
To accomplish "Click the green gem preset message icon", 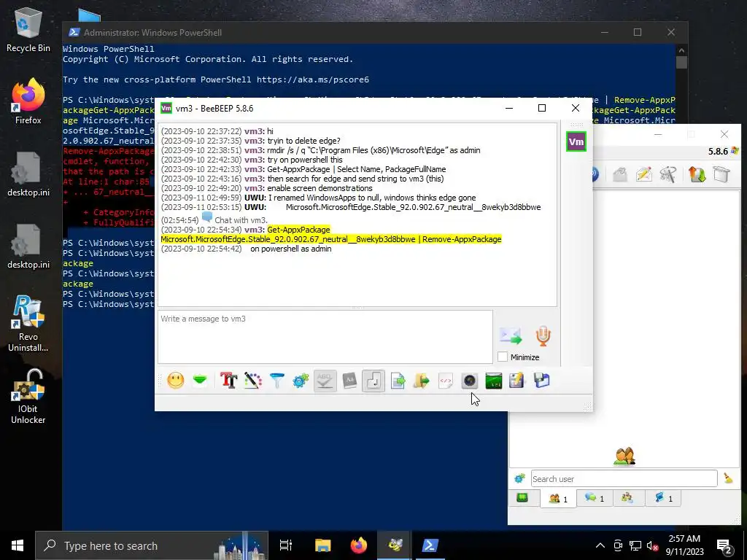I will [200, 381].
